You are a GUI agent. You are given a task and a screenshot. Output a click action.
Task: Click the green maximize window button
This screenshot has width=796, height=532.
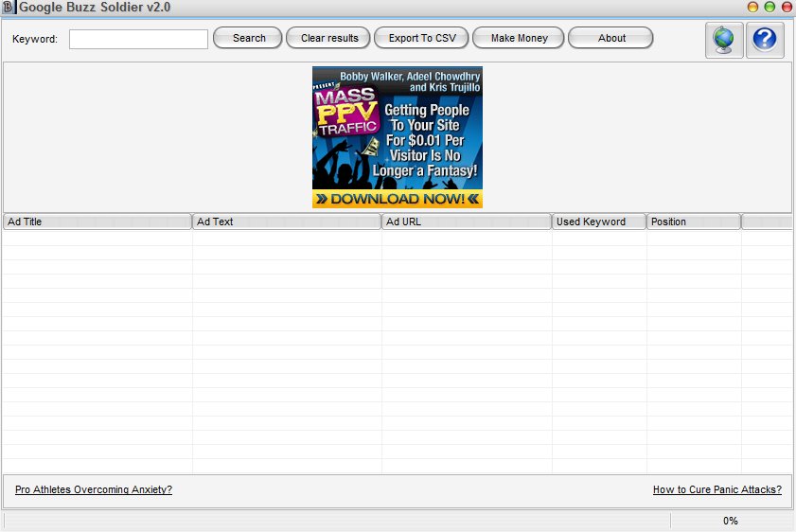(x=769, y=7)
